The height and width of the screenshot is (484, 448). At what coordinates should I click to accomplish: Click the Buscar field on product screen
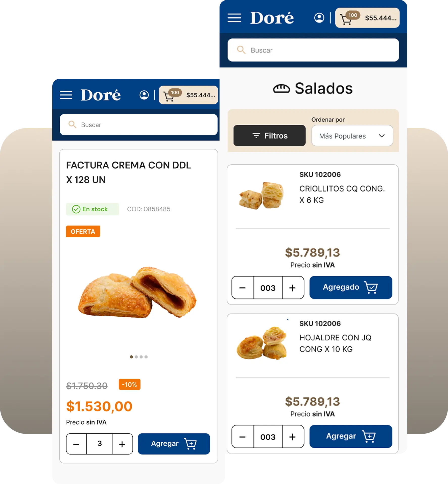pos(138,125)
